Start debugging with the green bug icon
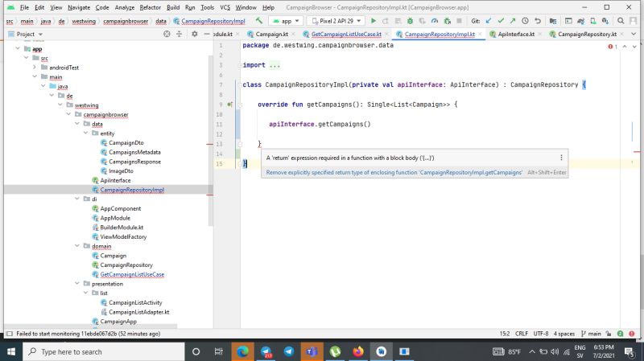Viewport: 644px width, 361px height. pos(410,21)
